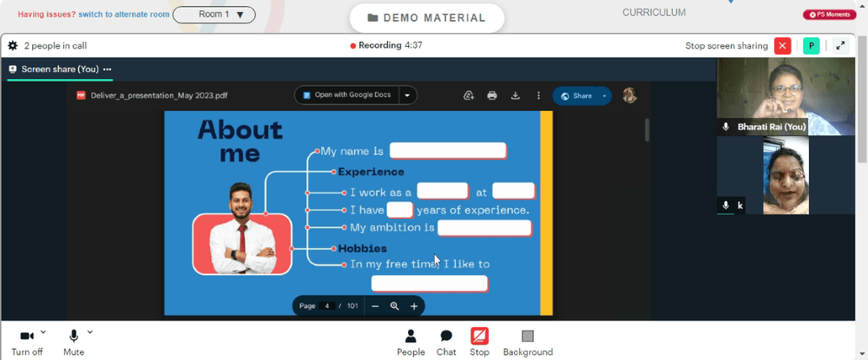The image size is (868, 360).
Task: Click 'Stop screen sharing' label
Action: tap(727, 46)
